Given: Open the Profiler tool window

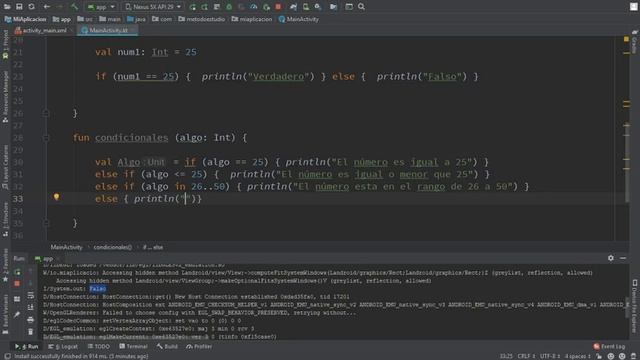Looking at the screenshot, I should (x=199, y=346).
